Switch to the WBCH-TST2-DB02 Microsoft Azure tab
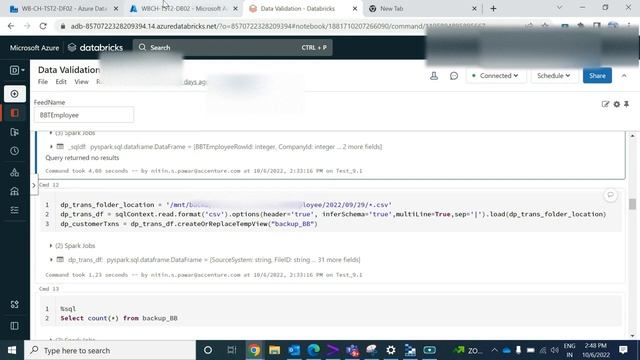The width and height of the screenshot is (640, 360). [184, 9]
